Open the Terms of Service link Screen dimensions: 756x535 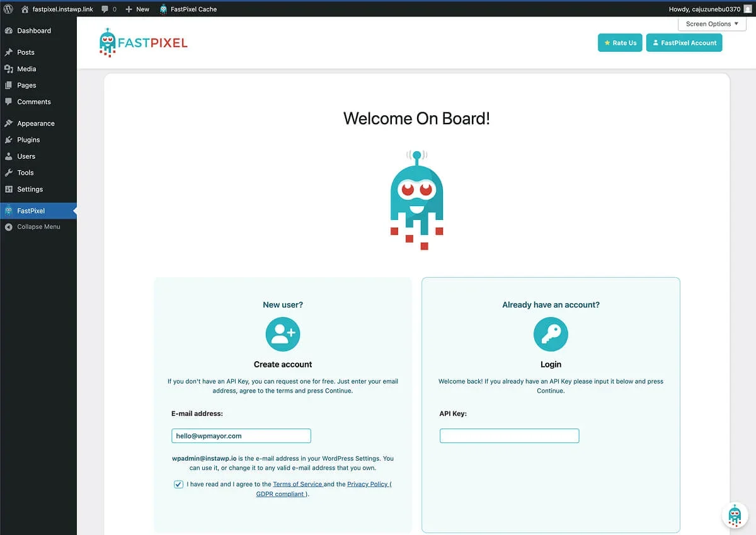coord(298,484)
